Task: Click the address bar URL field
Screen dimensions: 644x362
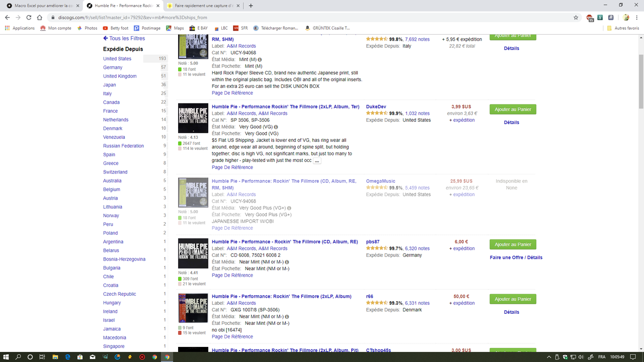Action: pyautogui.click(x=312, y=17)
